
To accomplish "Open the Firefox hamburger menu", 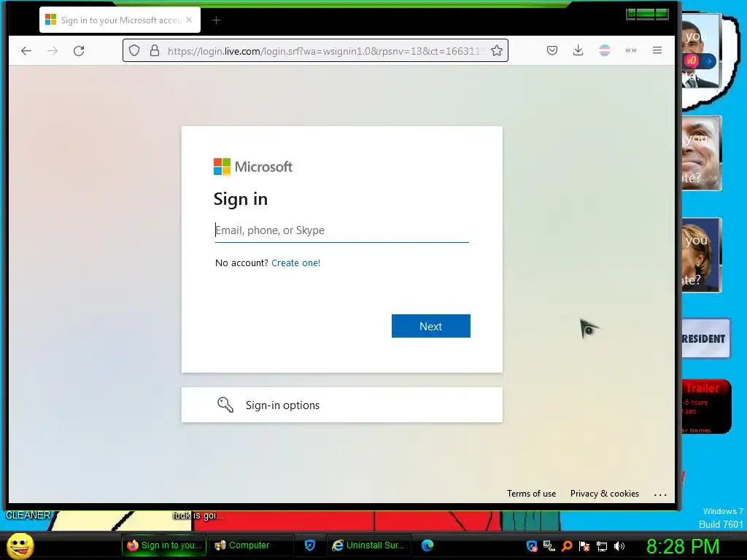I will click(x=657, y=50).
